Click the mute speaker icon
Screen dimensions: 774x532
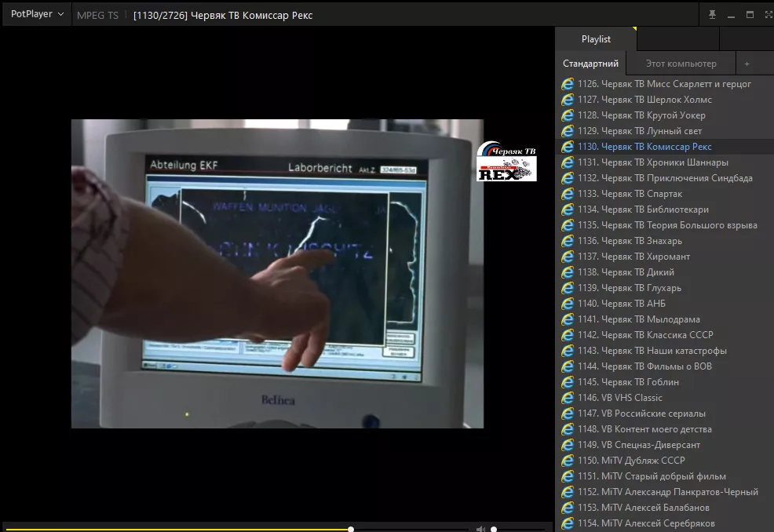[480, 529]
